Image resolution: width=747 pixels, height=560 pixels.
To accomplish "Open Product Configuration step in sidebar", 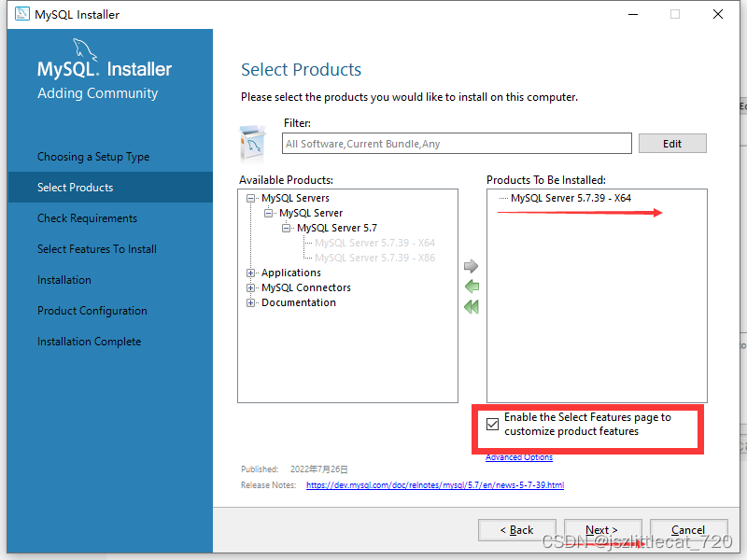I will pos(92,311).
